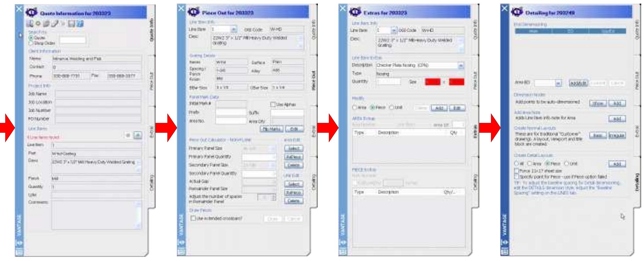Close the Piece Out palette with the X
This screenshot has width=644, height=261.
point(181,9)
